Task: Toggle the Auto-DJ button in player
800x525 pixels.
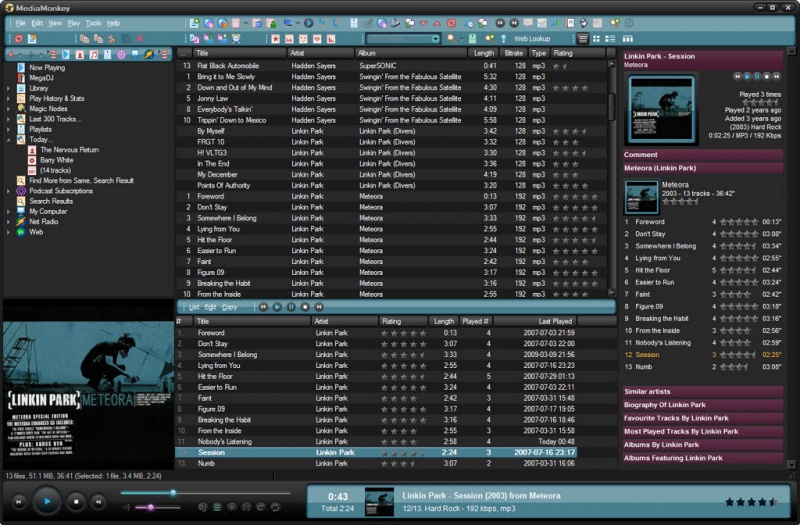Action: (x=202, y=507)
